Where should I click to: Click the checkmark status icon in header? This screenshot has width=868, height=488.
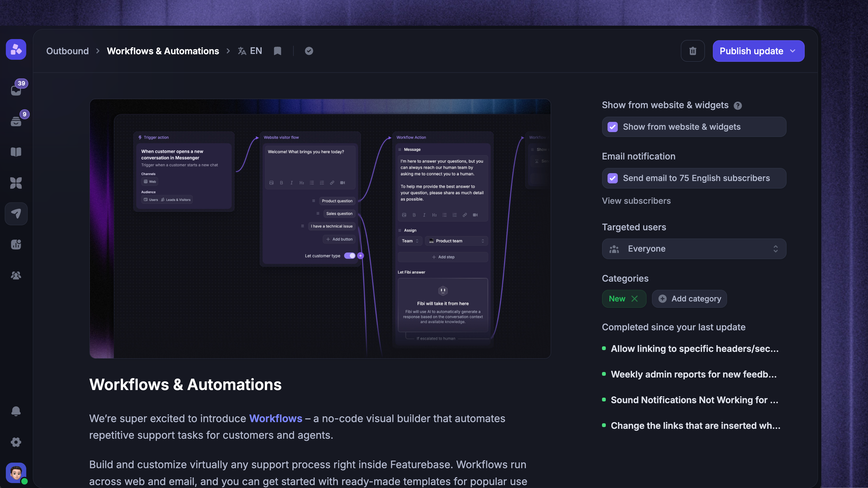pos(309,51)
